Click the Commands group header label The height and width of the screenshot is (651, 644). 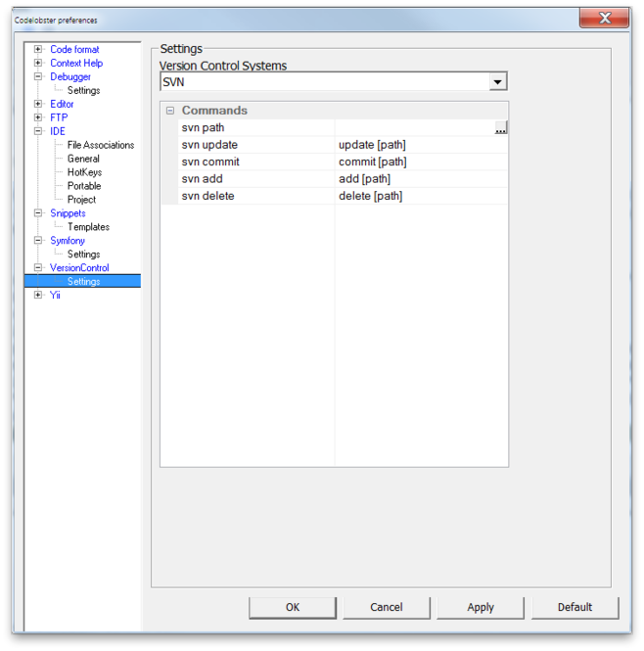tap(214, 111)
